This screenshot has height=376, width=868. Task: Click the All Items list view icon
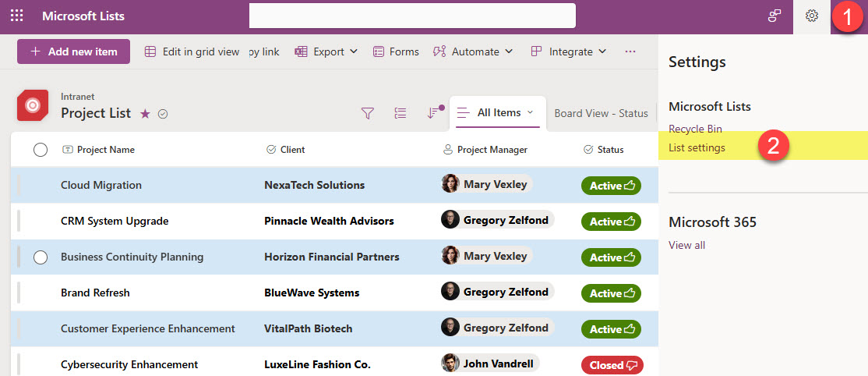pyautogui.click(x=464, y=112)
